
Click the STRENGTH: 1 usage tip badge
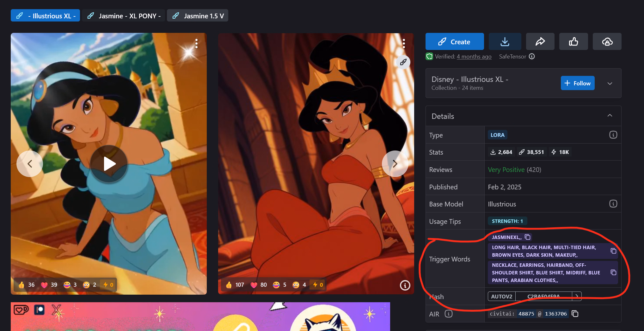pyautogui.click(x=507, y=221)
